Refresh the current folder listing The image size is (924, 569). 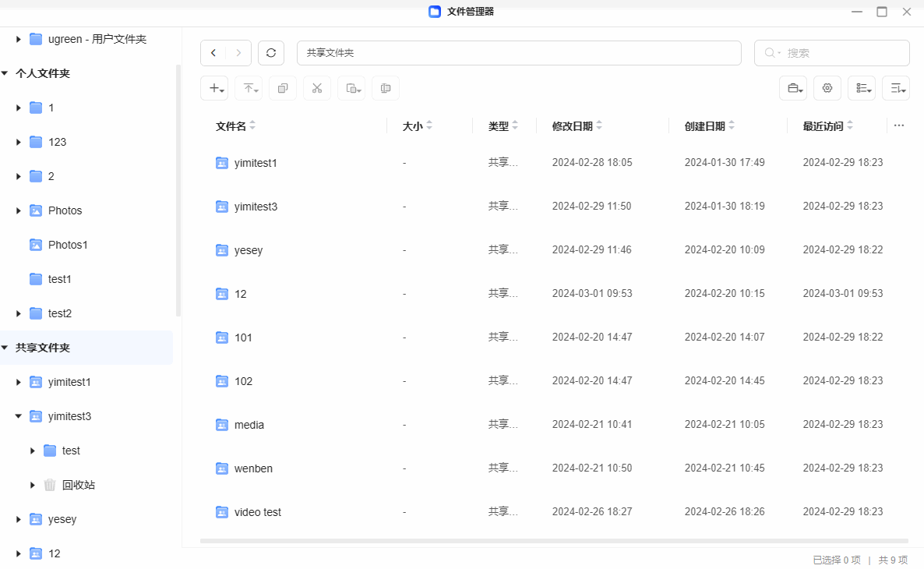point(271,53)
